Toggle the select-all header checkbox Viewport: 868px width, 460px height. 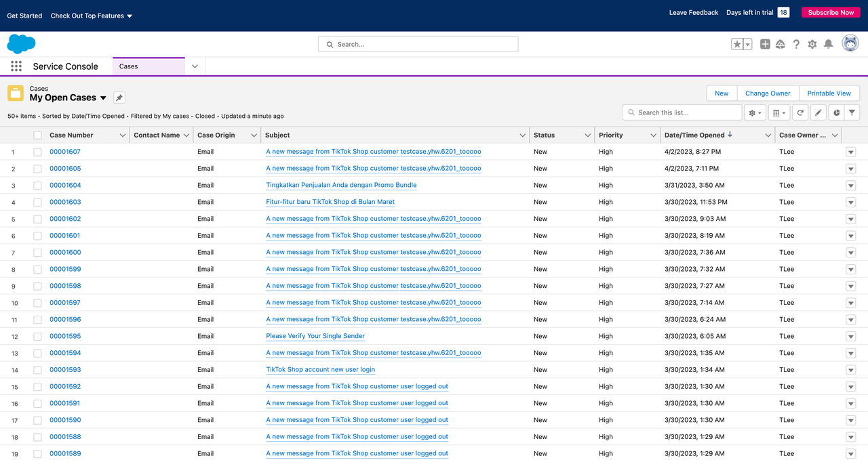(37, 135)
